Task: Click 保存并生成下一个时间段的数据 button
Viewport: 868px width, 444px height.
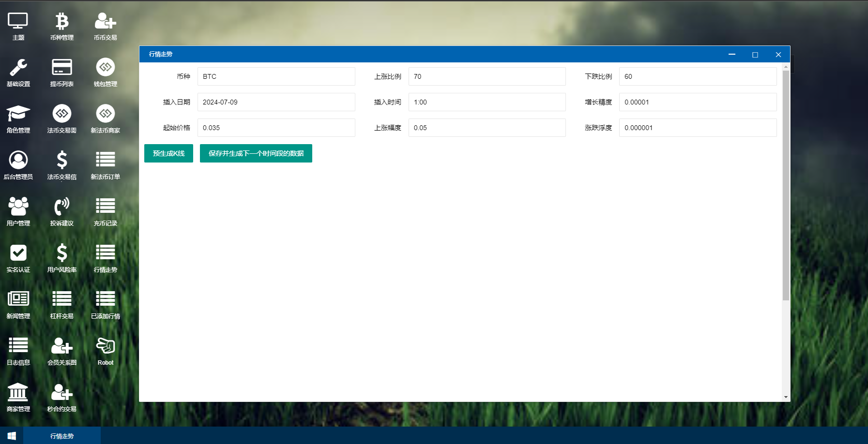Action: 256,153
